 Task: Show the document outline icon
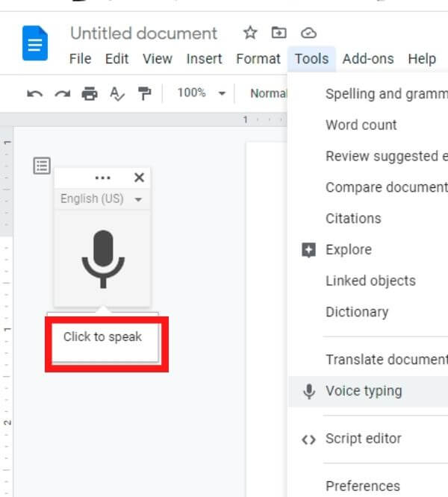tap(42, 166)
